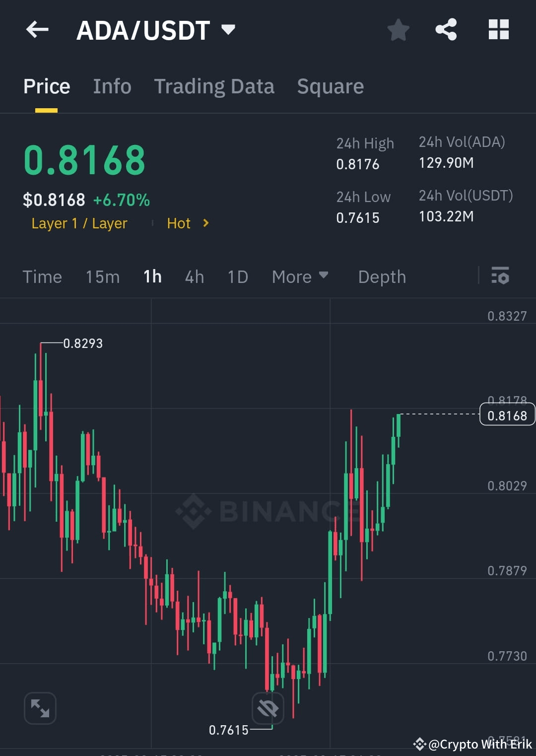Tap the 0.8168 current price label

(x=507, y=415)
